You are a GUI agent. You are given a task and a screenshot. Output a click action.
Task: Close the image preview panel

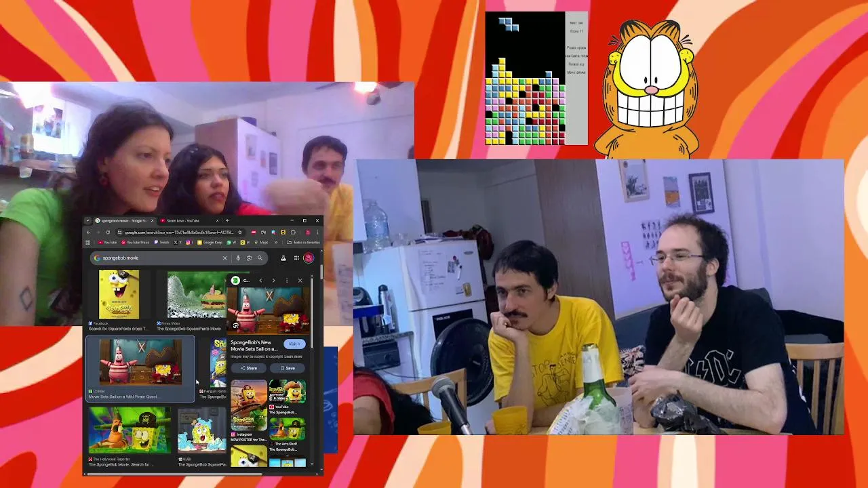[300, 281]
